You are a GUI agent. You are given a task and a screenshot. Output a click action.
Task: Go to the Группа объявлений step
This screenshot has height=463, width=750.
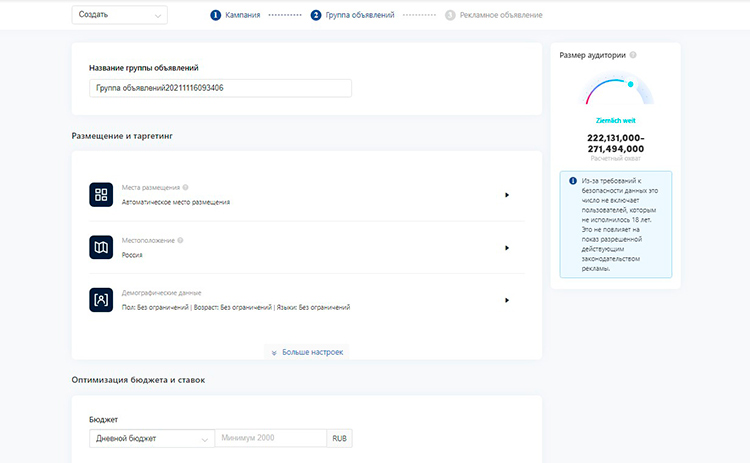click(353, 15)
